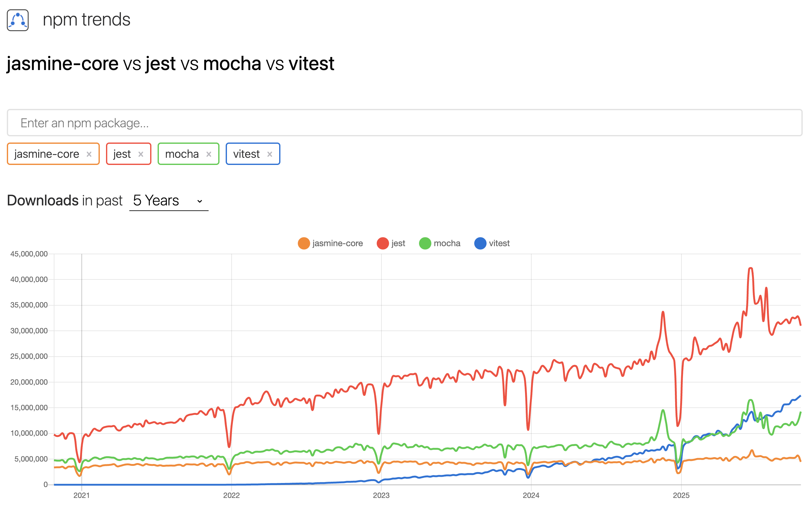Image resolution: width=812 pixels, height=511 pixels.
Task: Open the npm trends home link
Action: tap(86, 20)
